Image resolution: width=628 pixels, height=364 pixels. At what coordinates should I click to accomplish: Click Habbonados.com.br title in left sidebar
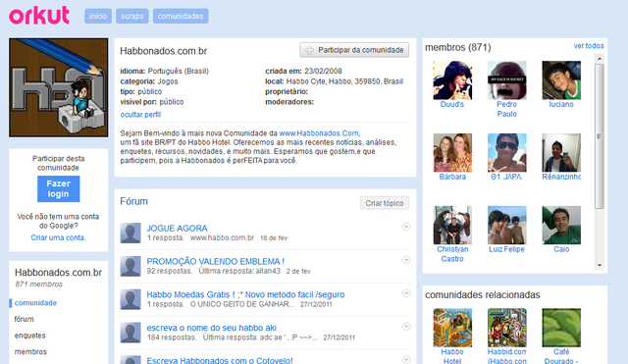59,273
